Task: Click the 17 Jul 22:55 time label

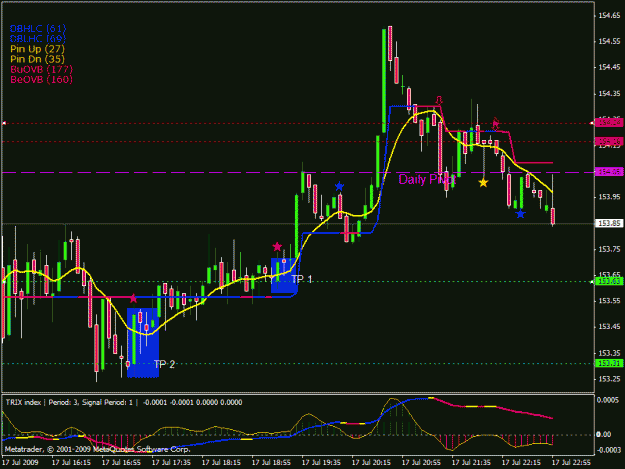Action: coord(571,463)
